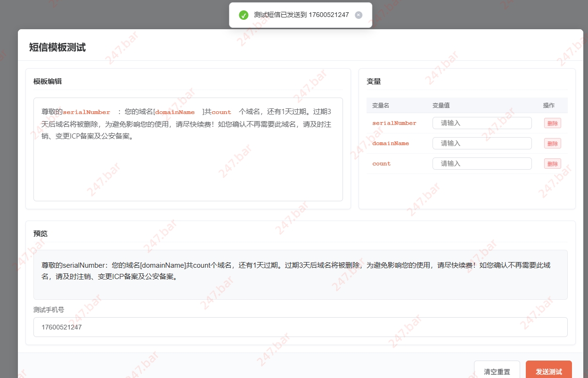This screenshot has width=588, height=378.
Task: Click the domainName variable value input
Action: click(482, 143)
